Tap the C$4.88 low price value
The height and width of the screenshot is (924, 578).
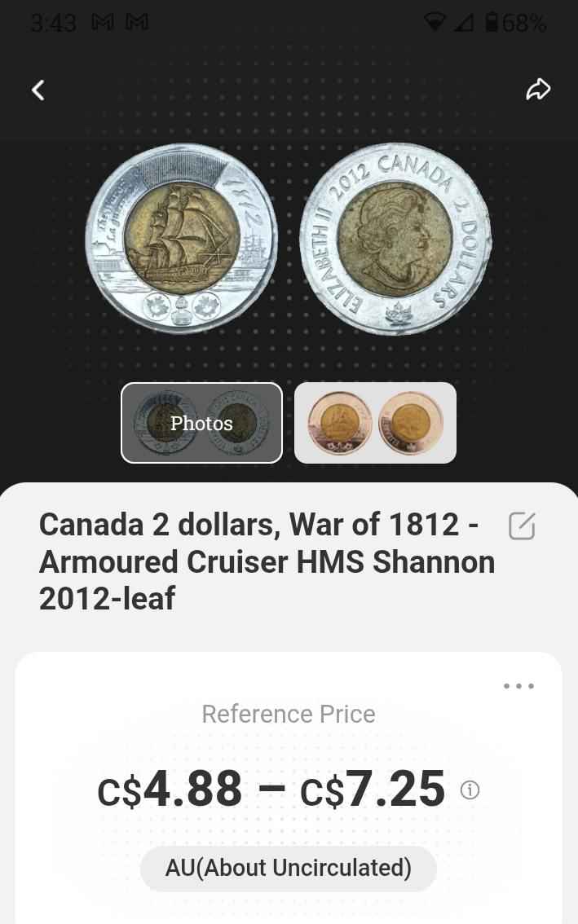(x=170, y=789)
